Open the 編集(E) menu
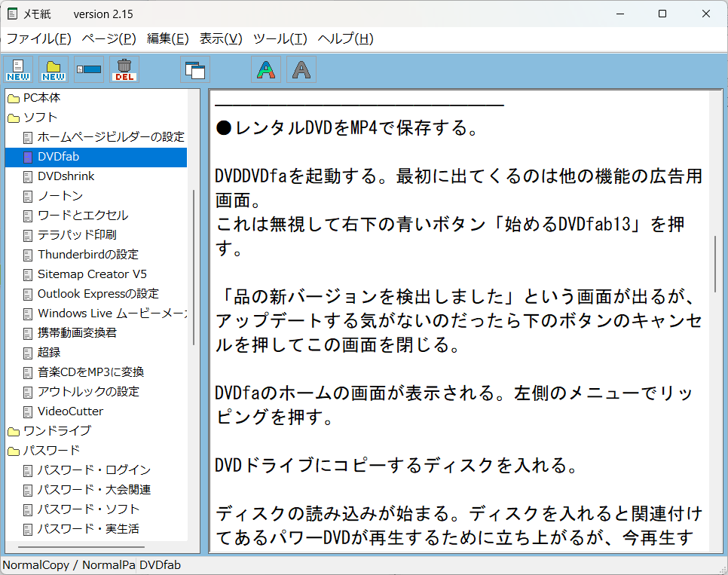Screen dimensions: 728x575 pyautogui.click(x=168, y=38)
